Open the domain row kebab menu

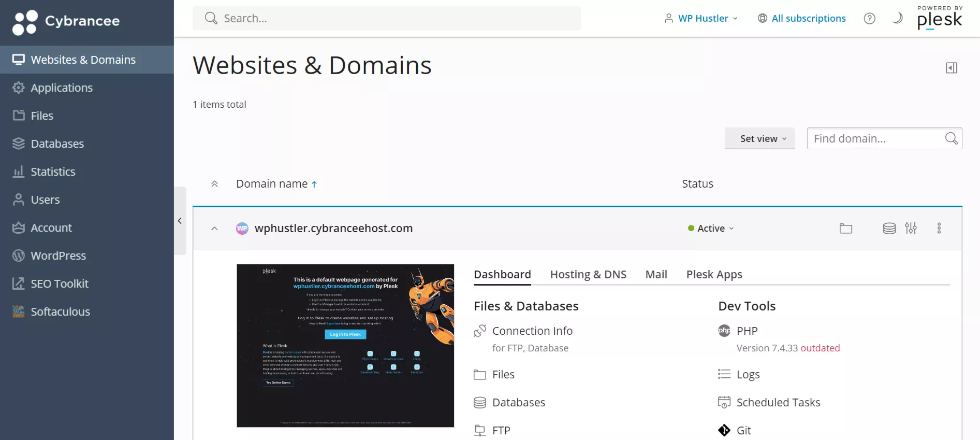coord(939,229)
